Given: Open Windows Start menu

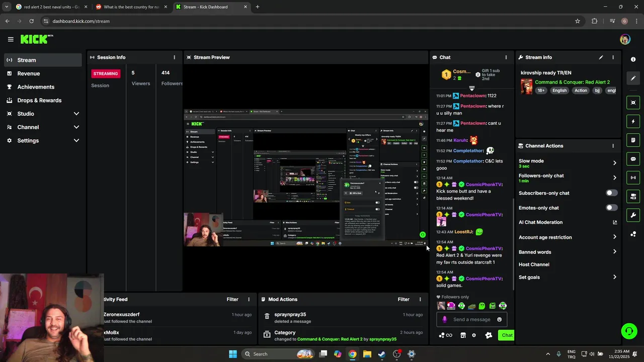Looking at the screenshot, I should [x=233, y=354].
